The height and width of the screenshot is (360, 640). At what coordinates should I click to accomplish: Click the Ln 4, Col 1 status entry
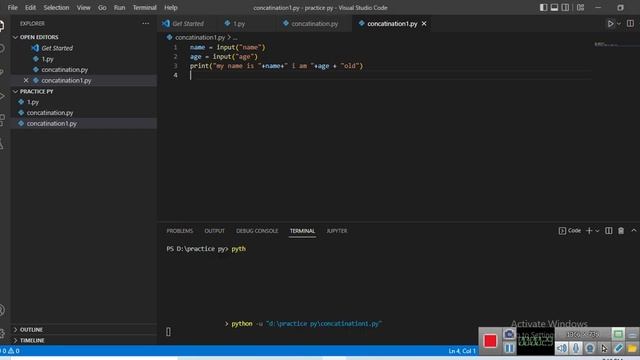[x=462, y=351]
